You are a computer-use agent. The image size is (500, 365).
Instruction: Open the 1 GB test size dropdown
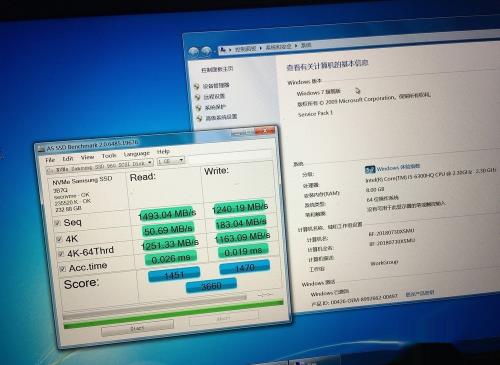click(x=170, y=161)
